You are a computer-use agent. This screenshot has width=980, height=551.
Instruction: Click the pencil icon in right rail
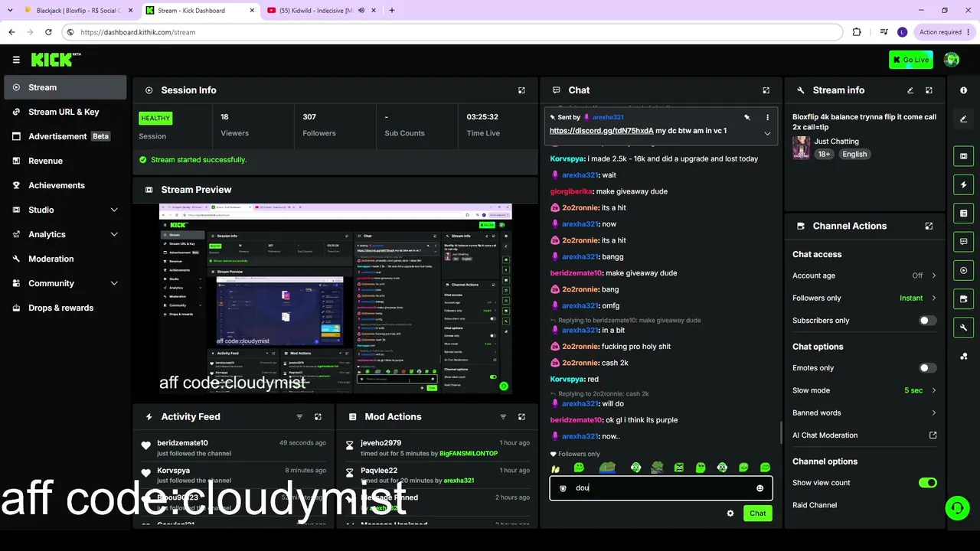(x=963, y=119)
